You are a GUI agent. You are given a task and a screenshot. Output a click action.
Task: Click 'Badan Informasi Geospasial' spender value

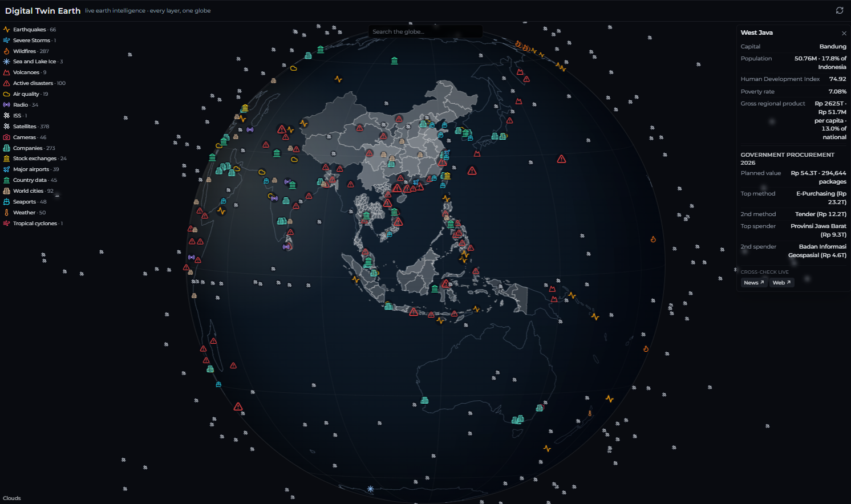tap(817, 251)
